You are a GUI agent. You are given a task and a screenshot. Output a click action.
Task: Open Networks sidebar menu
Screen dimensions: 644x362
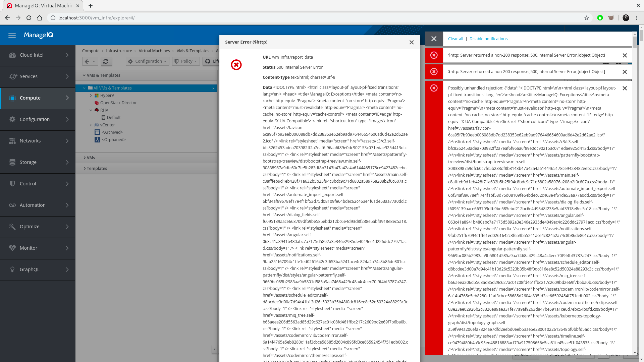[x=38, y=141]
